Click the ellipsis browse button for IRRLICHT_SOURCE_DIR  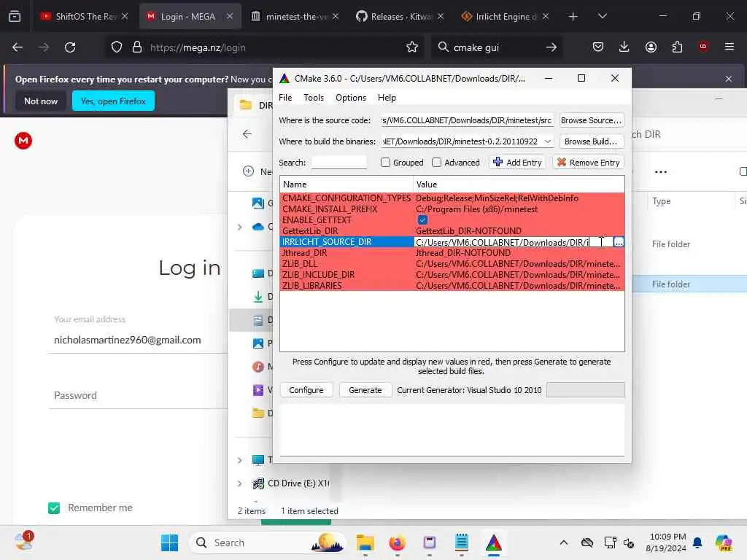pyautogui.click(x=619, y=242)
